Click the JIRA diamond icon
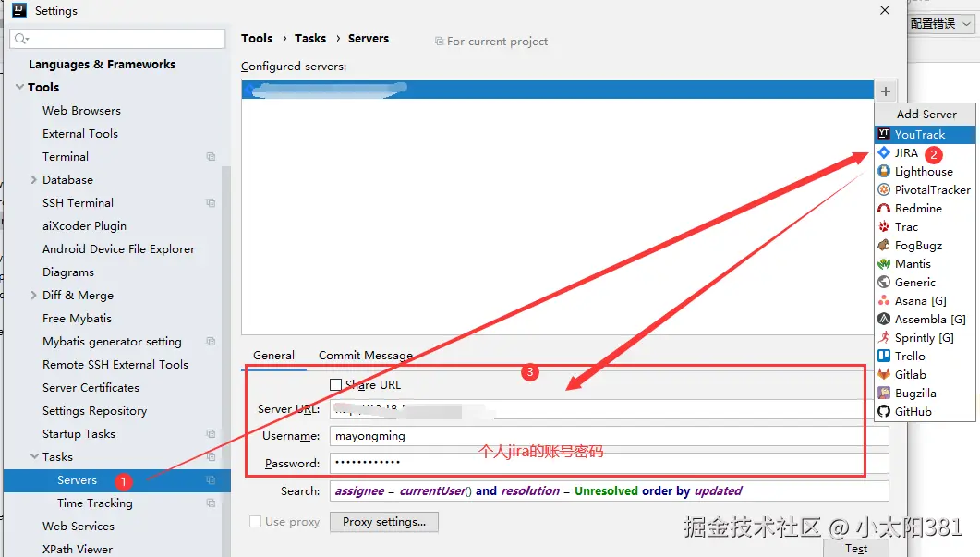This screenshot has width=980, height=557. 884,152
